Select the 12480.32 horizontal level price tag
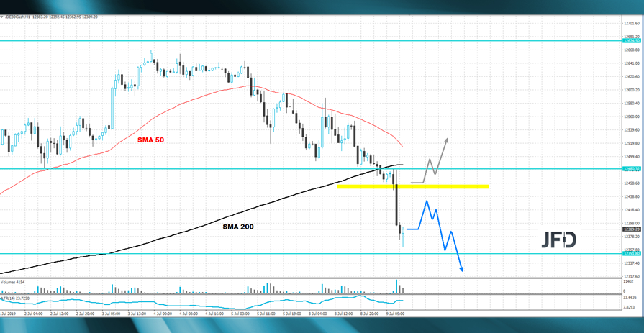 click(x=632, y=169)
